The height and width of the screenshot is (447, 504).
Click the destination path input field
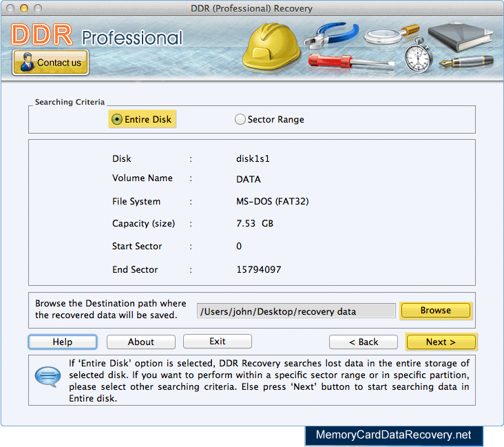tap(296, 311)
